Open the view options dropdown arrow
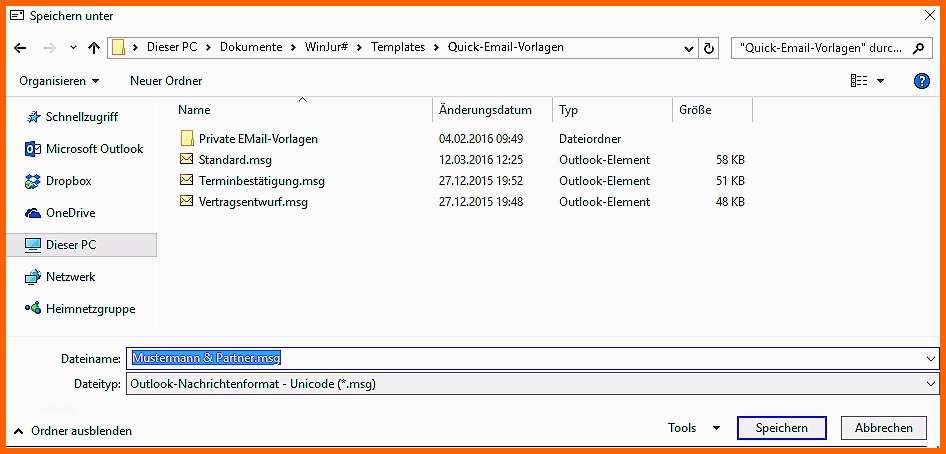This screenshot has height=454, width=946. coord(880,81)
